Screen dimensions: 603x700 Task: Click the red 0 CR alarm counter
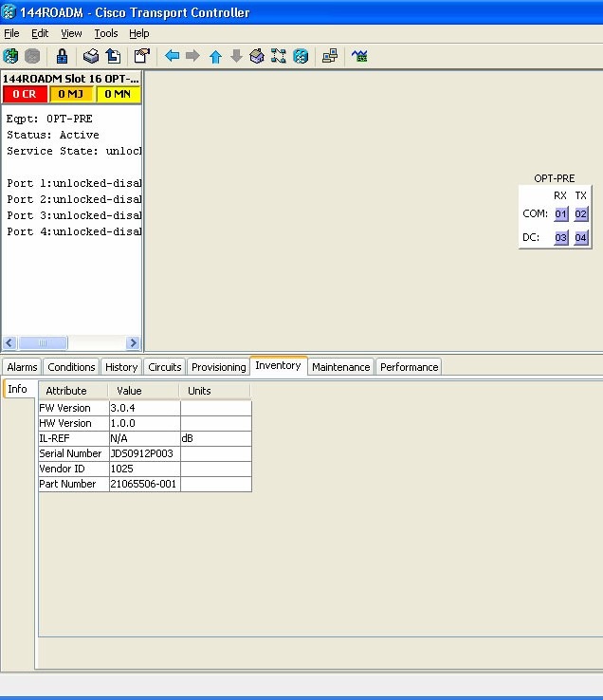[x=25, y=94]
